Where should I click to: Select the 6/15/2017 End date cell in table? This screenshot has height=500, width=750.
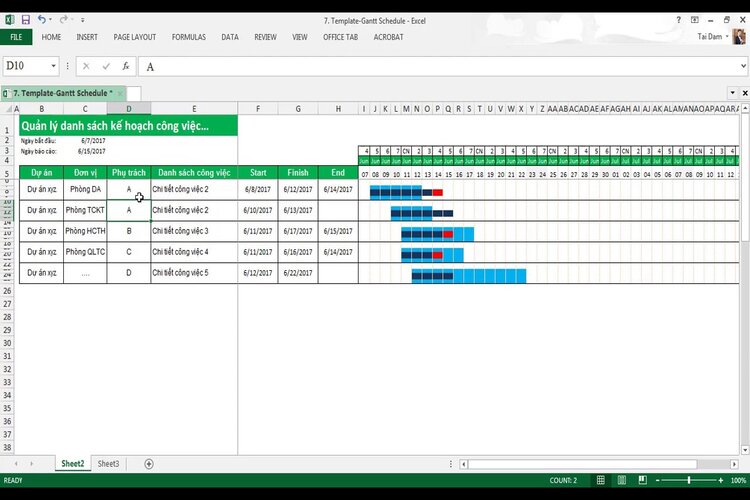coord(338,231)
